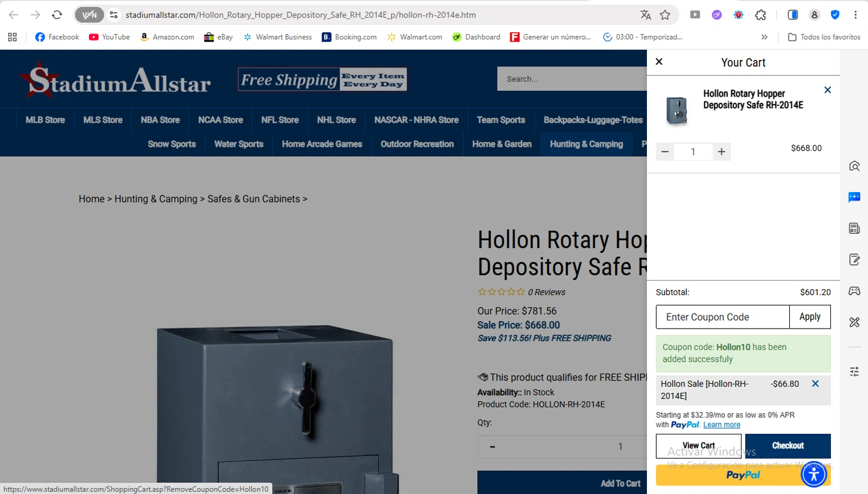Click the Free Shipping banner
868x494 pixels.
coord(322,79)
